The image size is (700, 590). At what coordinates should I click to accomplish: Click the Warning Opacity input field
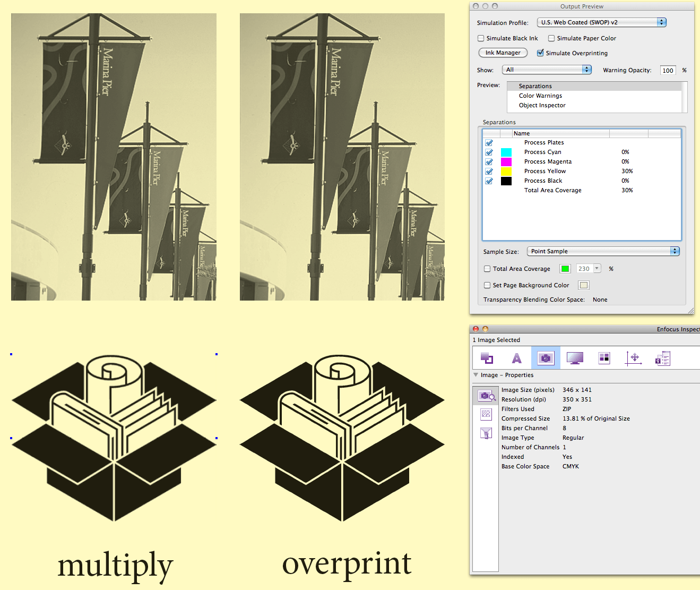(x=668, y=70)
